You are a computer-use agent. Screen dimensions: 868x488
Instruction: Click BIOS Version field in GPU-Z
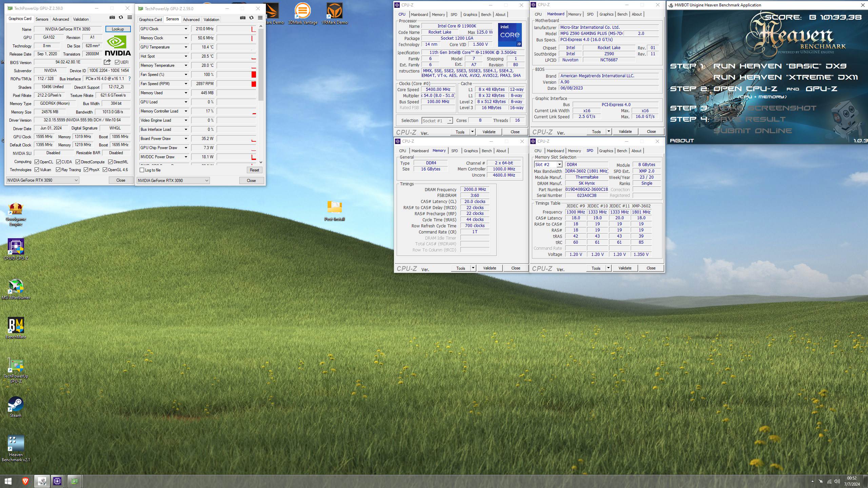tap(68, 62)
